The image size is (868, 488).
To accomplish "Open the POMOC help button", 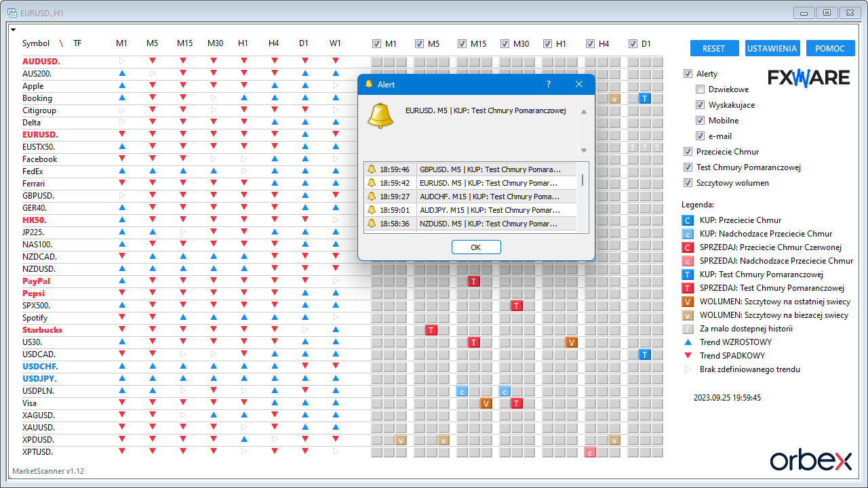I will (830, 48).
